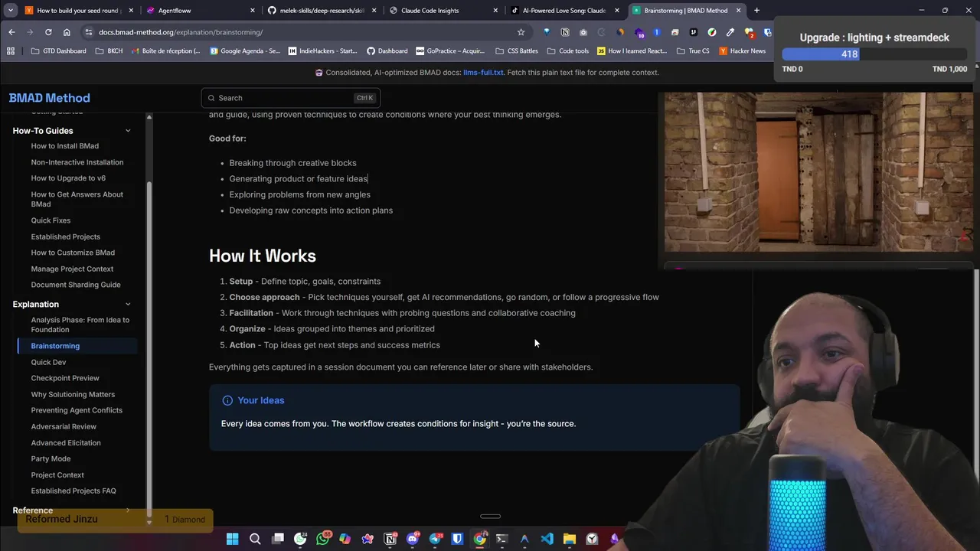
Task: Switch to the Claude Code Insights tab
Action: [x=443, y=11]
